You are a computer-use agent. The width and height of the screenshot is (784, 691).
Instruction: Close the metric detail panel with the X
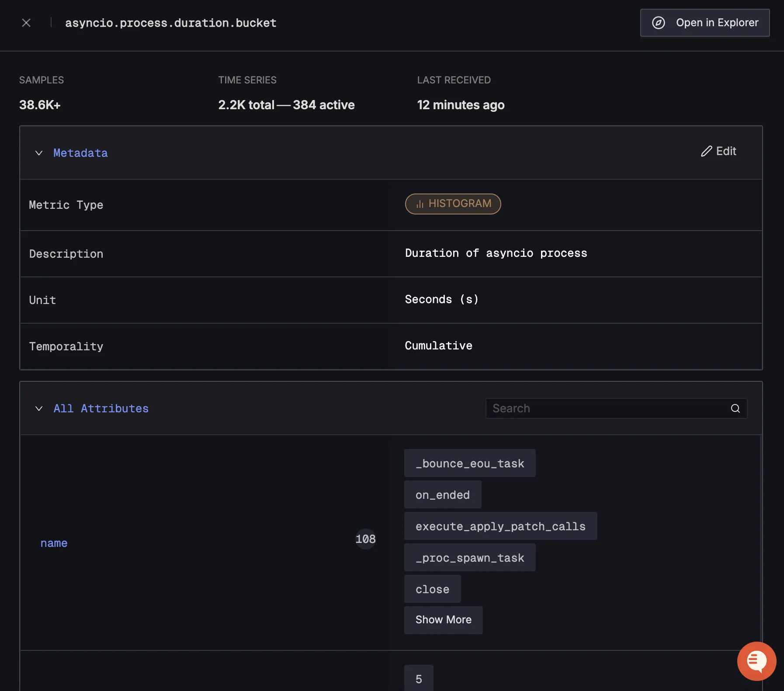pyautogui.click(x=26, y=23)
